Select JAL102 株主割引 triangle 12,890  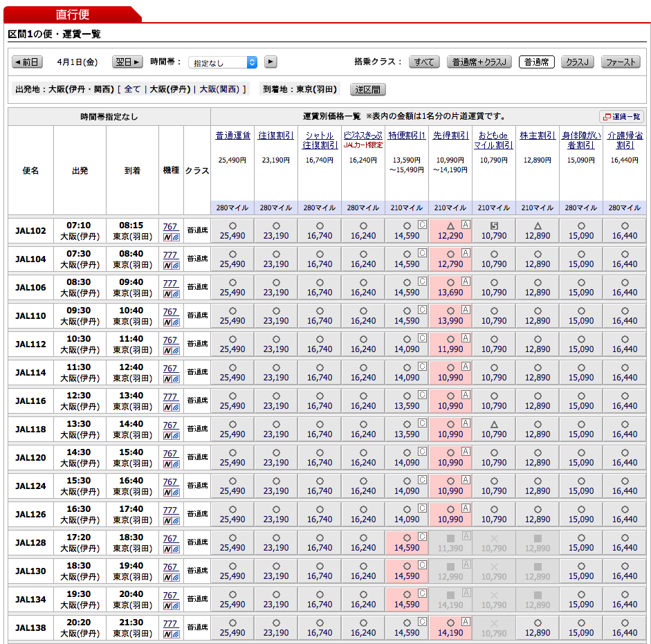pos(538,231)
